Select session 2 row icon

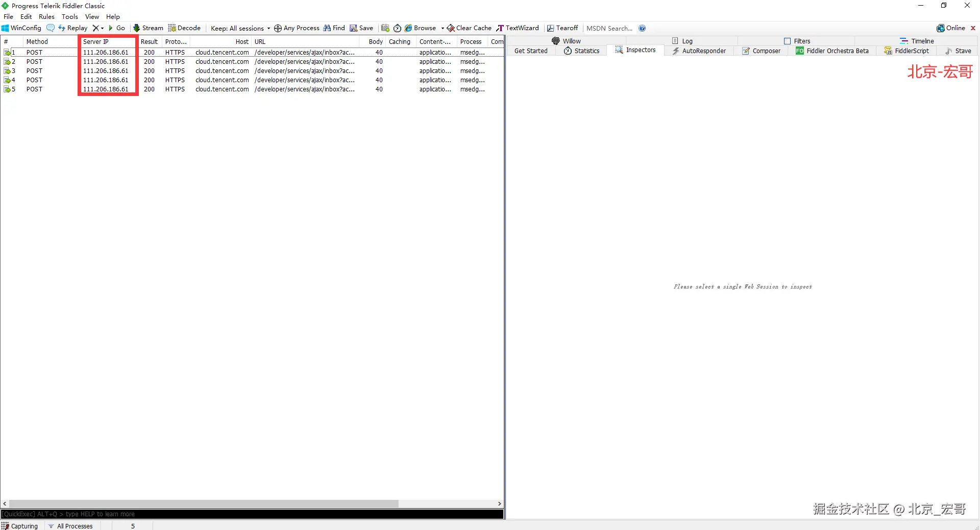8,61
